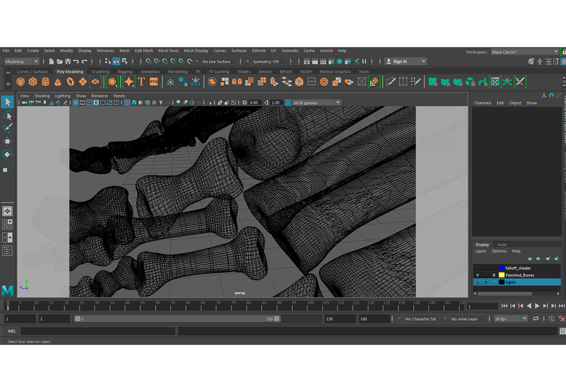Open the Mesh Tools menu
This screenshot has height=392, width=566.
(x=168, y=51)
